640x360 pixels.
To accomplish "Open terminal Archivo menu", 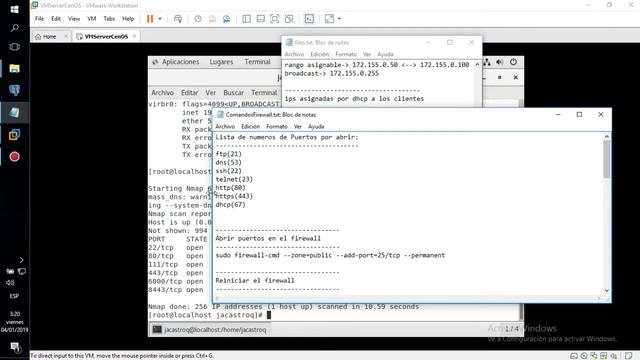I will 162,93.
